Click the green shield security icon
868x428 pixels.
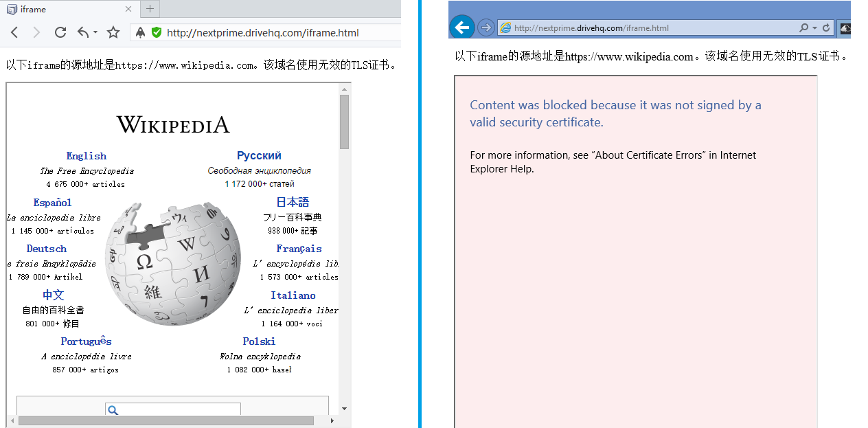157,32
